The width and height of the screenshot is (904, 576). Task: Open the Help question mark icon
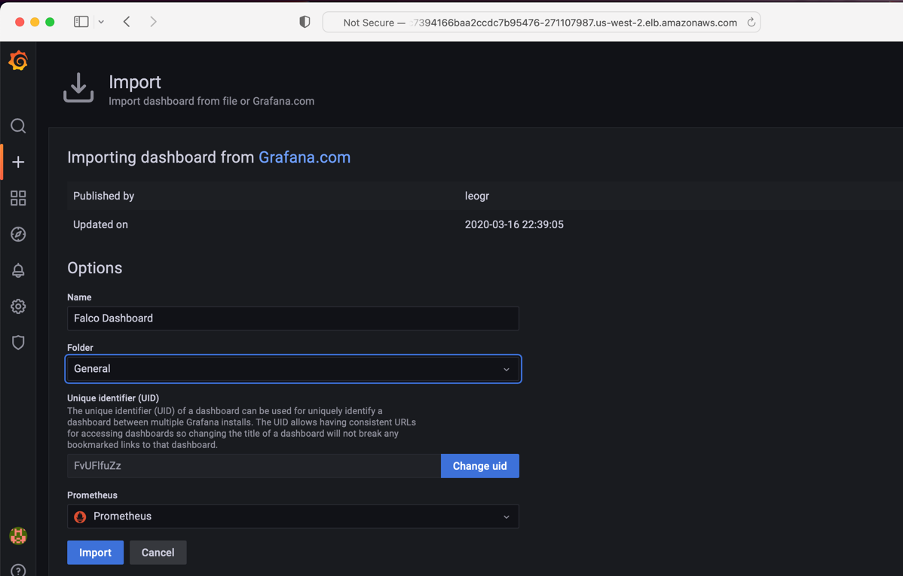click(18, 570)
